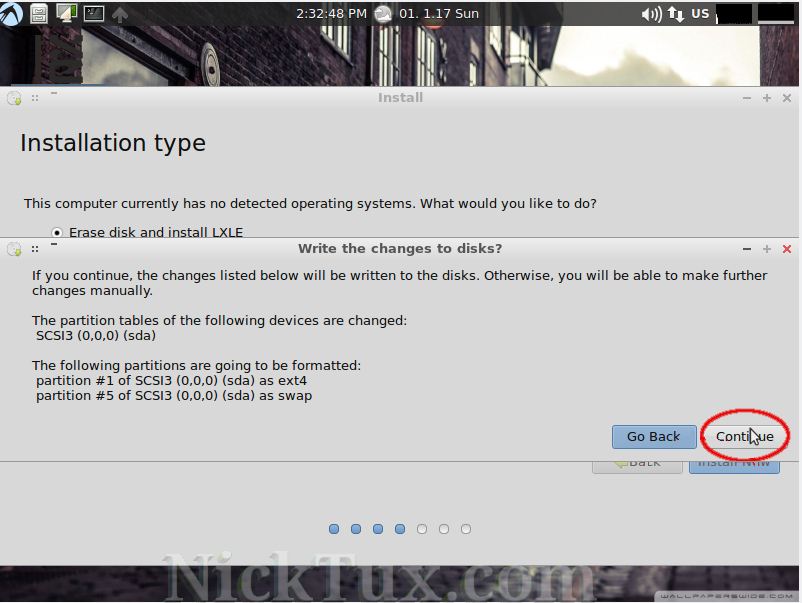
Task: Open the confirmation dialog's window menu icon
Action: (x=14, y=249)
